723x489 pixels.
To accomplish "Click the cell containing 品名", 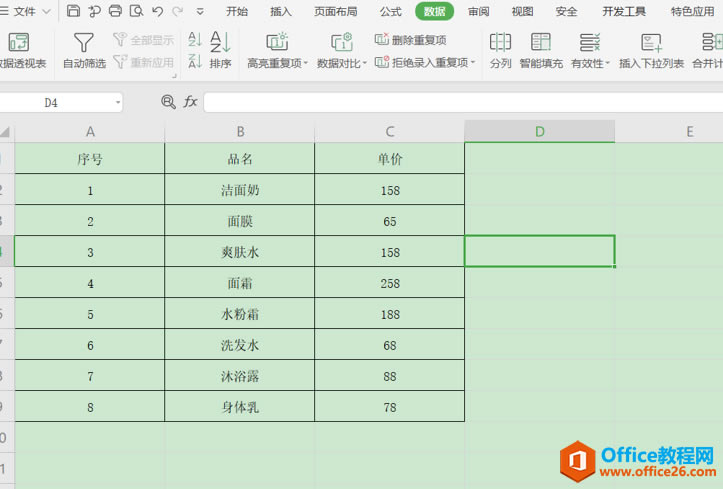I will (x=240, y=159).
